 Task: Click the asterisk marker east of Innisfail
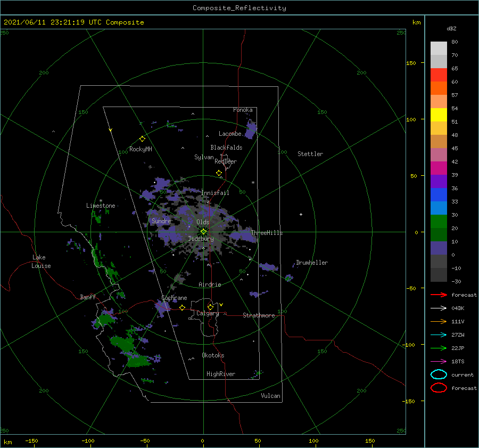[x=253, y=183]
